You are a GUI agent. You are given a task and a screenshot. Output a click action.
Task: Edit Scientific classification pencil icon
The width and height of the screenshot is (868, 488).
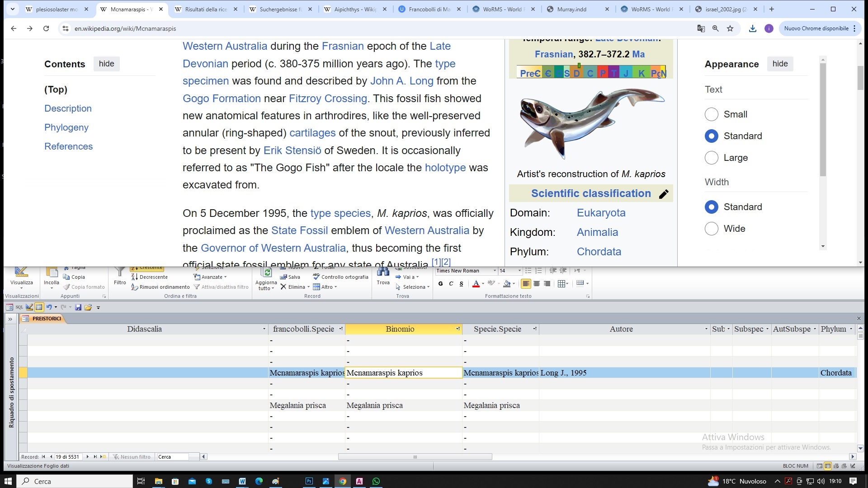[663, 194]
